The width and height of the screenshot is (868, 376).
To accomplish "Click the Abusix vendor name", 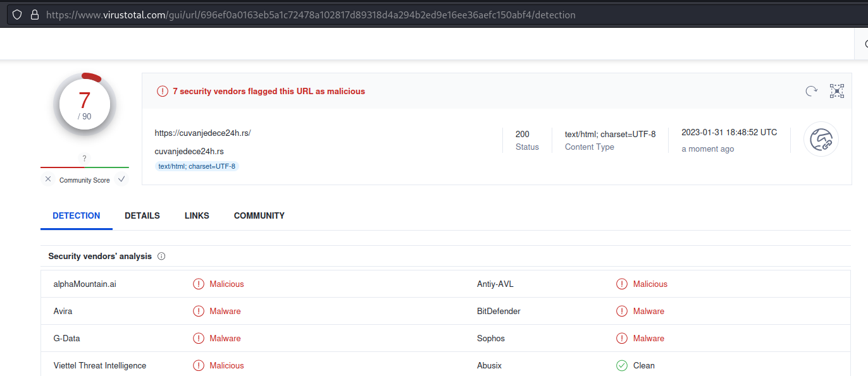I will [x=490, y=366].
